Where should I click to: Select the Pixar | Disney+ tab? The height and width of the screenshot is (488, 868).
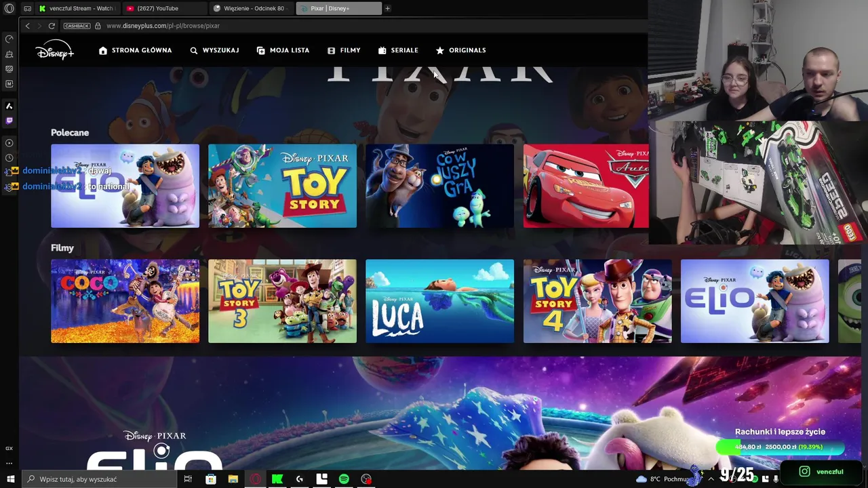pos(339,9)
